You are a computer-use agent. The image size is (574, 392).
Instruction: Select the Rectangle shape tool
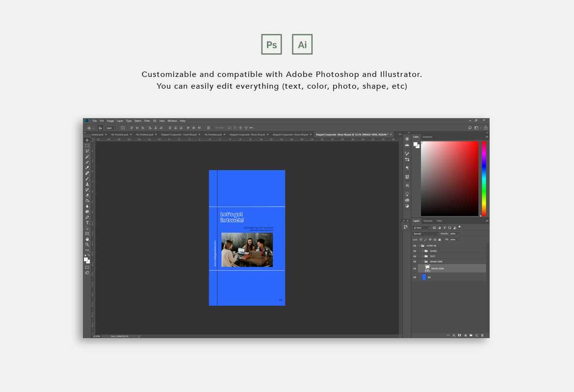87,234
